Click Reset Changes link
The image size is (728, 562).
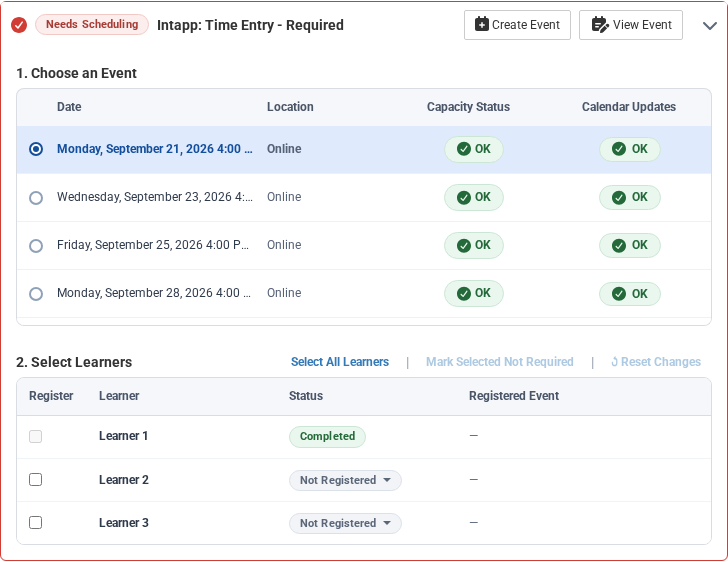656,362
